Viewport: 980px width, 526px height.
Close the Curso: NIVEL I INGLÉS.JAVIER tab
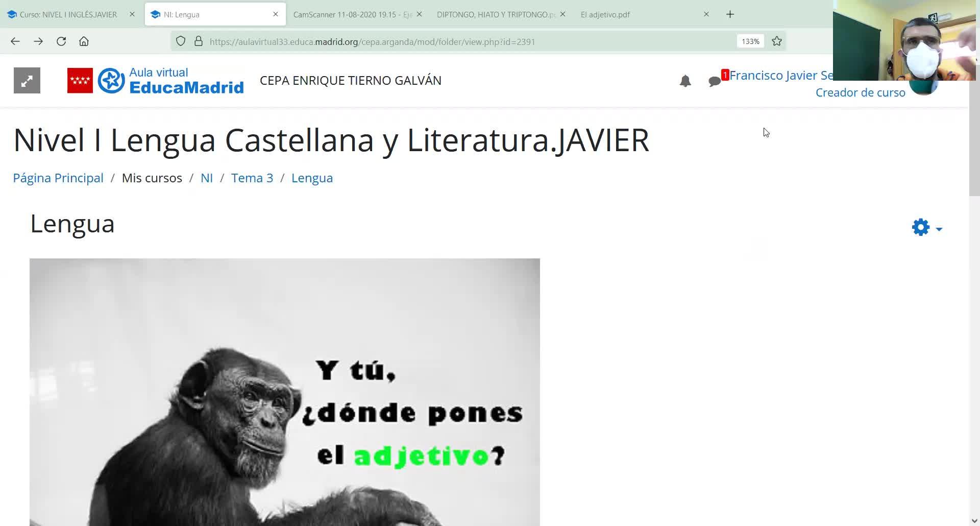click(x=132, y=14)
